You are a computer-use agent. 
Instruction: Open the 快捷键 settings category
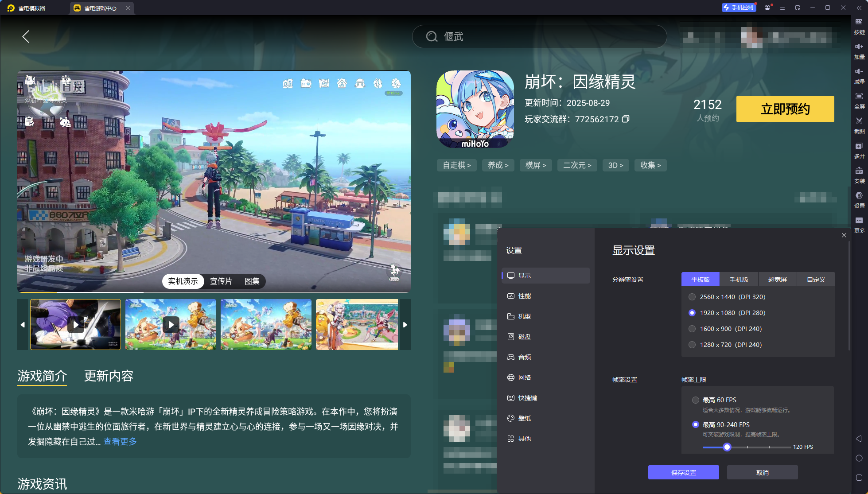pyautogui.click(x=546, y=398)
